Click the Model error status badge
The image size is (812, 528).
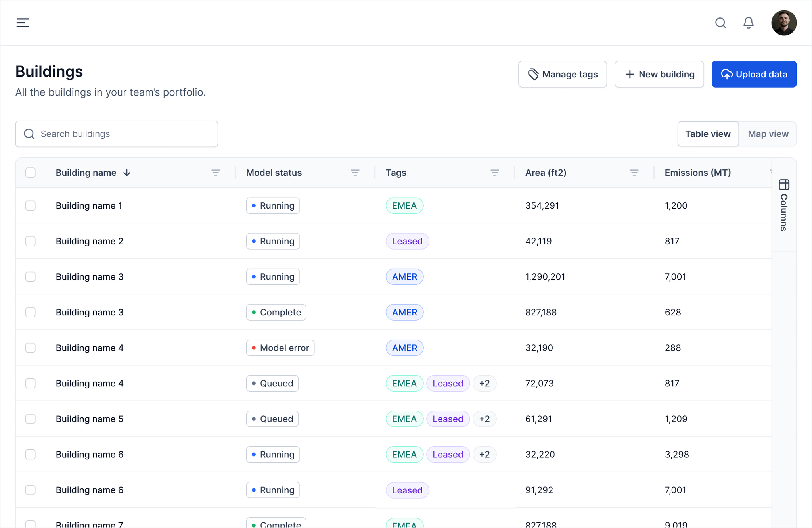[x=280, y=348]
